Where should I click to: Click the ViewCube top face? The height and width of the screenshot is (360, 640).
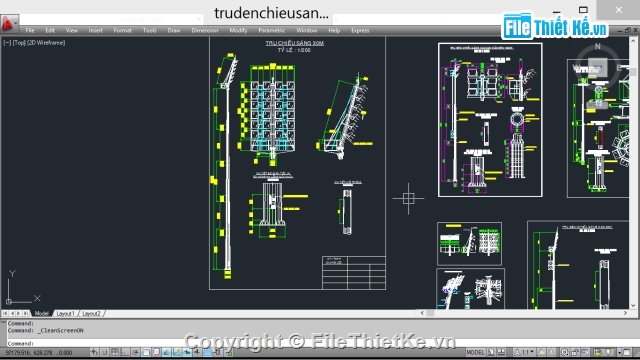click(598, 67)
